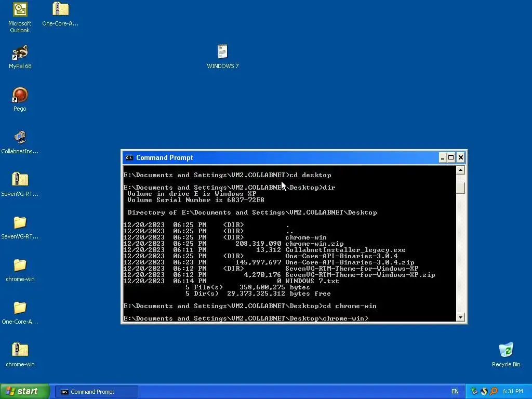Close the Command Prompt window

460,157
